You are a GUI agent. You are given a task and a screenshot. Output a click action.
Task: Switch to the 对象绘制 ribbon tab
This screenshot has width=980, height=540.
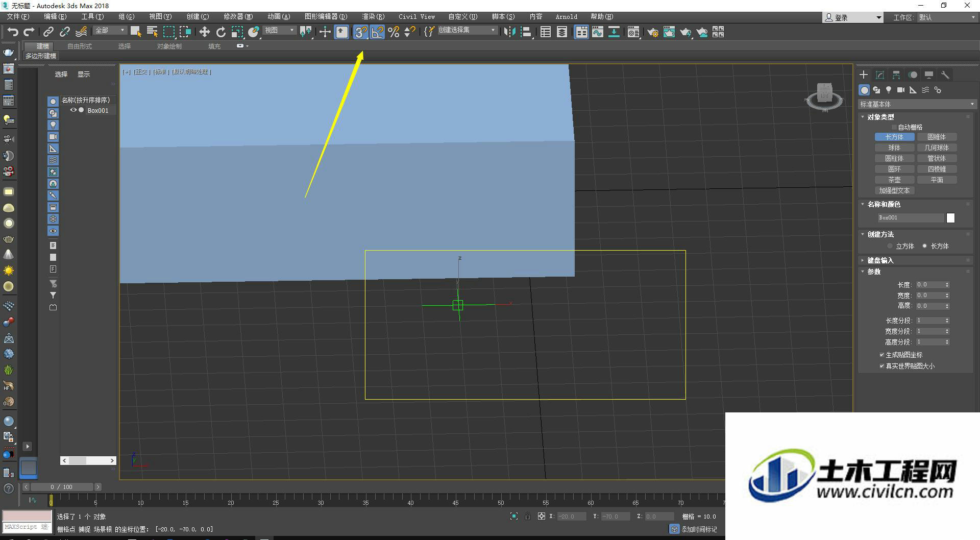tap(169, 46)
